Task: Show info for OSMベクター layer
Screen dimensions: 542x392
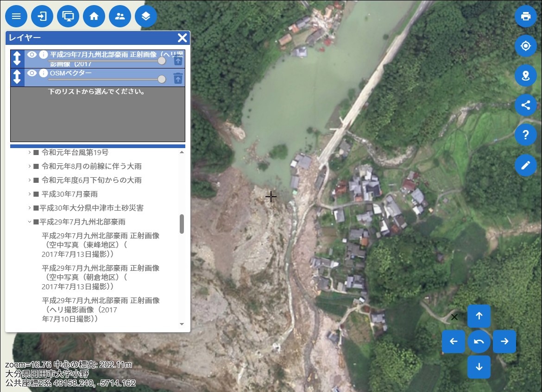Action: coord(44,73)
